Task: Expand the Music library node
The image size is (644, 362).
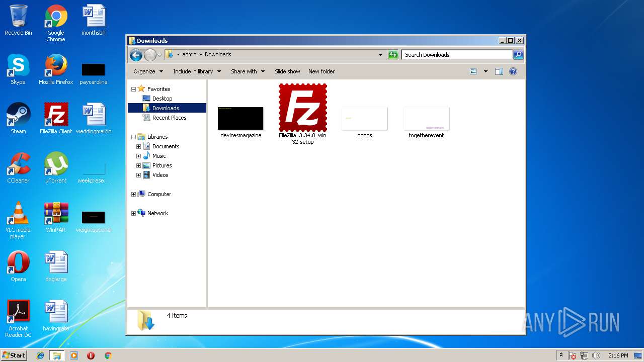Action: (138, 156)
